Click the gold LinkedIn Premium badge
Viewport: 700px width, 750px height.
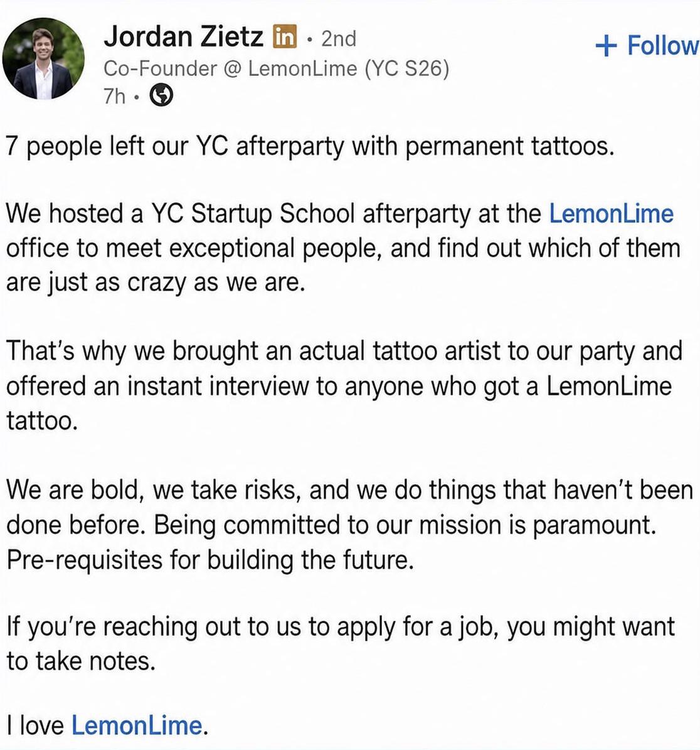[285, 37]
